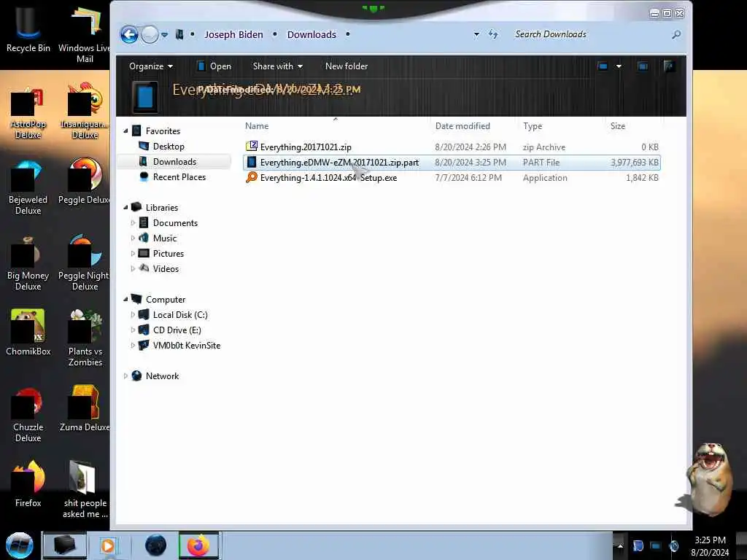747x560 pixels.
Task: Select Network in the sidebar
Action: tap(162, 376)
